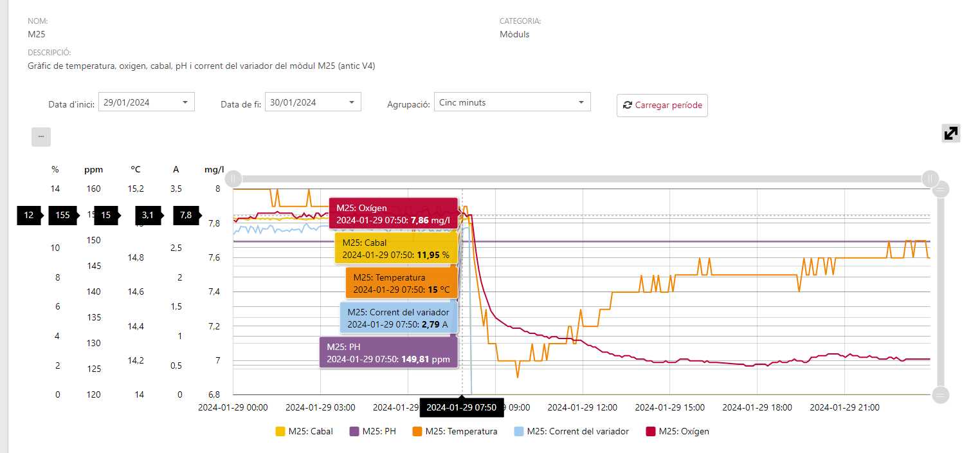Click the top vertical scrollbar grip
Viewport: 980px width, 453px height.
coord(940,189)
